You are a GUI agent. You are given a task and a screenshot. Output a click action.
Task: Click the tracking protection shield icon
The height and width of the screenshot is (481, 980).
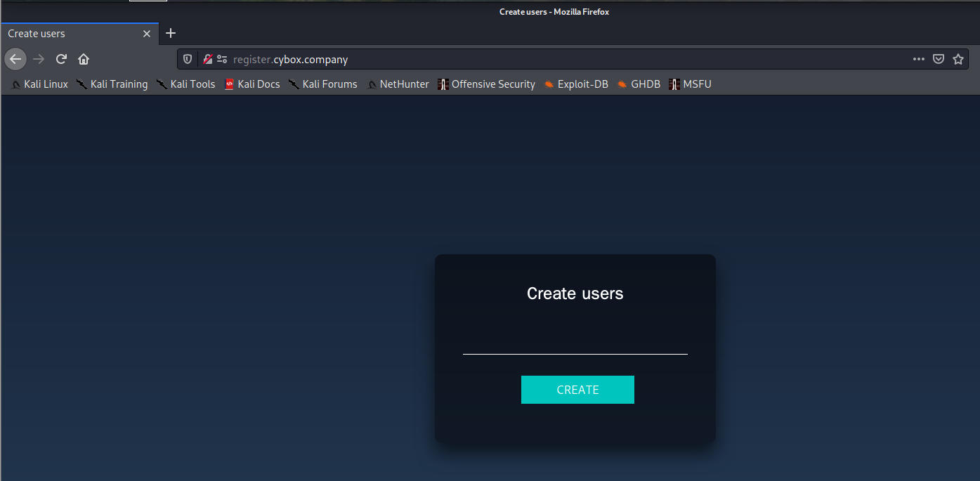pyautogui.click(x=188, y=60)
